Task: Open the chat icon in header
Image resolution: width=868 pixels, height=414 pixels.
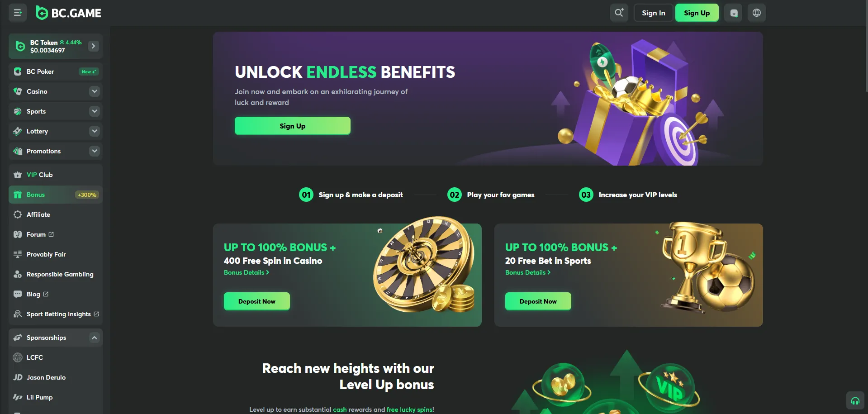Action: tap(733, 13)
